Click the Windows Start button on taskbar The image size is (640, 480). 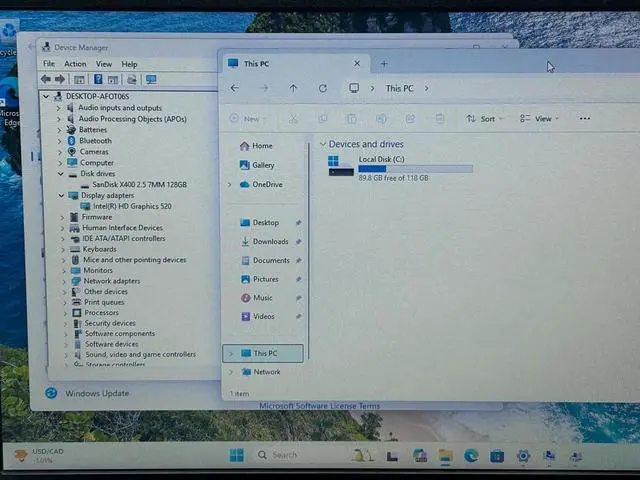coord(236,455)
